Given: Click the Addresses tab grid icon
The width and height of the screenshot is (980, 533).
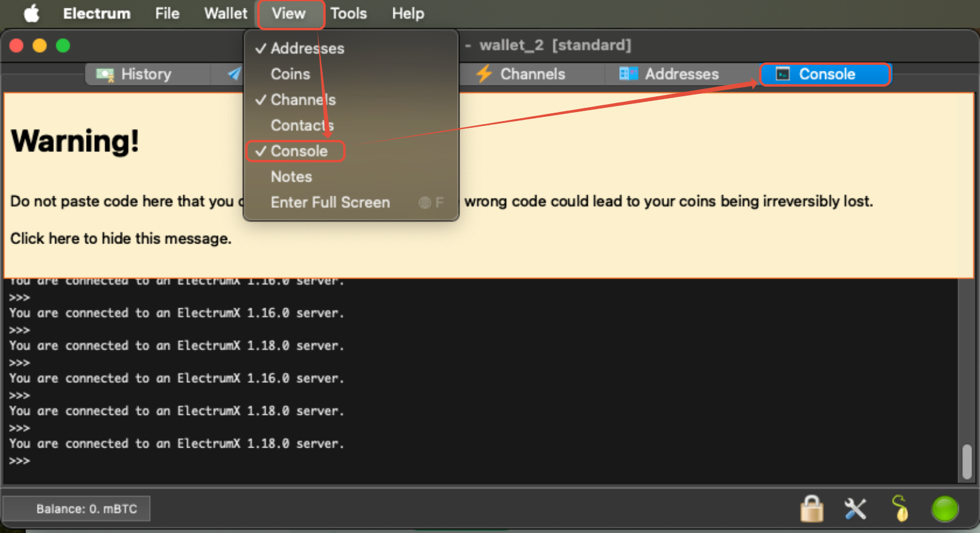Looking at the screenshot, I should coord(628,74).
